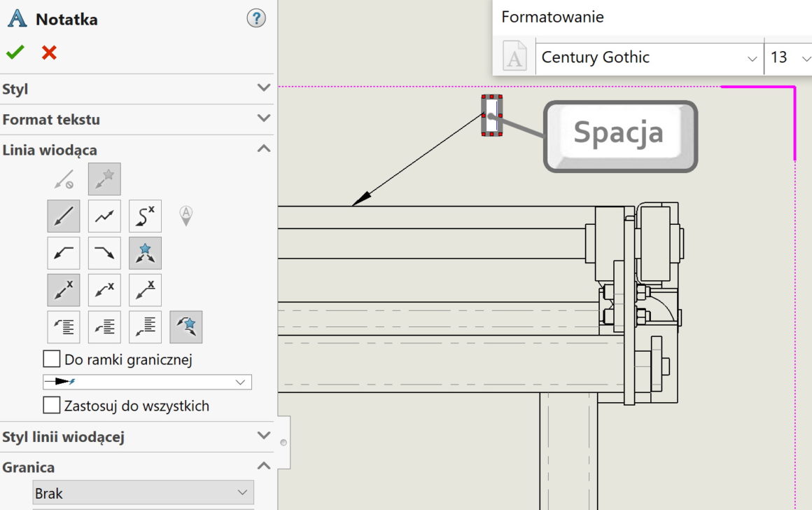Toggle the auto leader star option
Viewport: 812px width, 510px height.
pyautogui.click(x=104, y=179)
